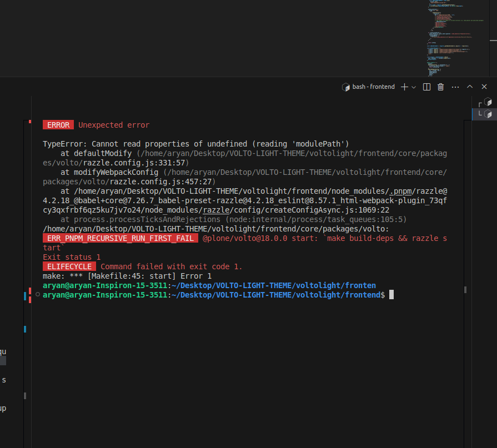Click '@plone/volto@18.0.0 start:' text

(x=260, y=239)
